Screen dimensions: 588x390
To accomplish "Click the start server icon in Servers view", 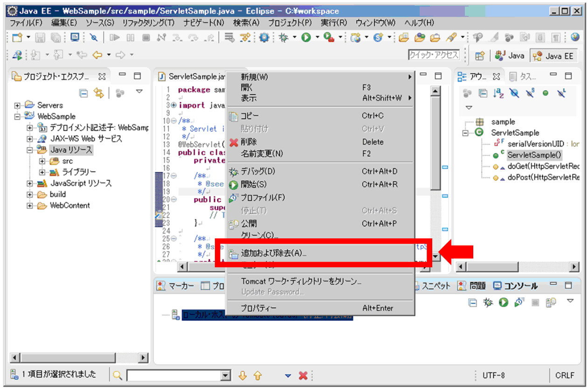I will (x=503, y=302).
